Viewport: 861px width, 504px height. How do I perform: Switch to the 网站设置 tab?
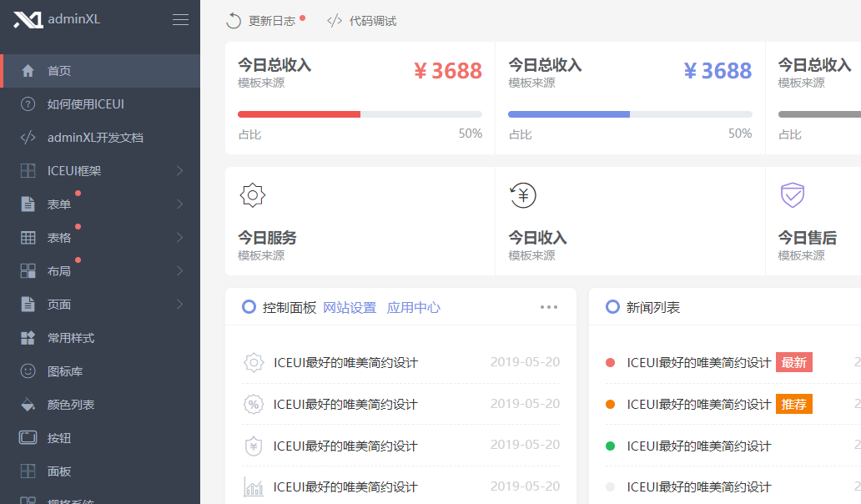coord(350,307)
